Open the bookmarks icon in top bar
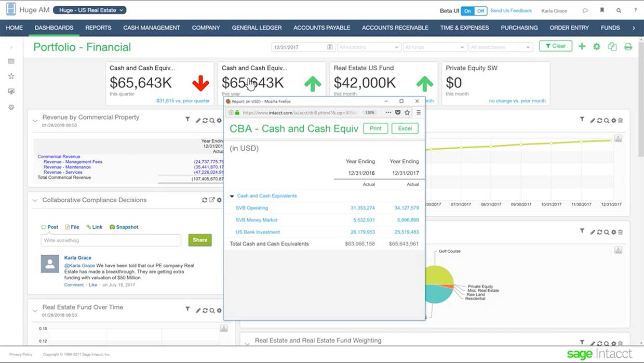Screen dimensions: 644x363 [x=602, y=10]
